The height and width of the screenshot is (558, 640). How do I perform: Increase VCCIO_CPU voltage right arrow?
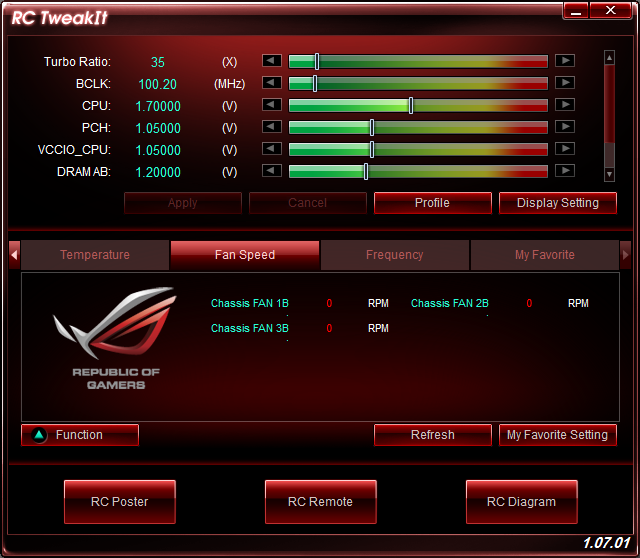point(565,149)
